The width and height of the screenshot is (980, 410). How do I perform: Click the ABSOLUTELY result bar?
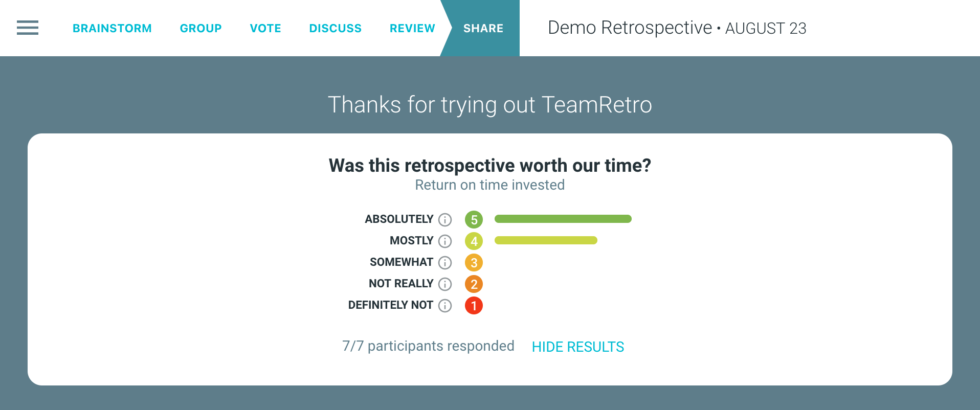pos(563,219)
